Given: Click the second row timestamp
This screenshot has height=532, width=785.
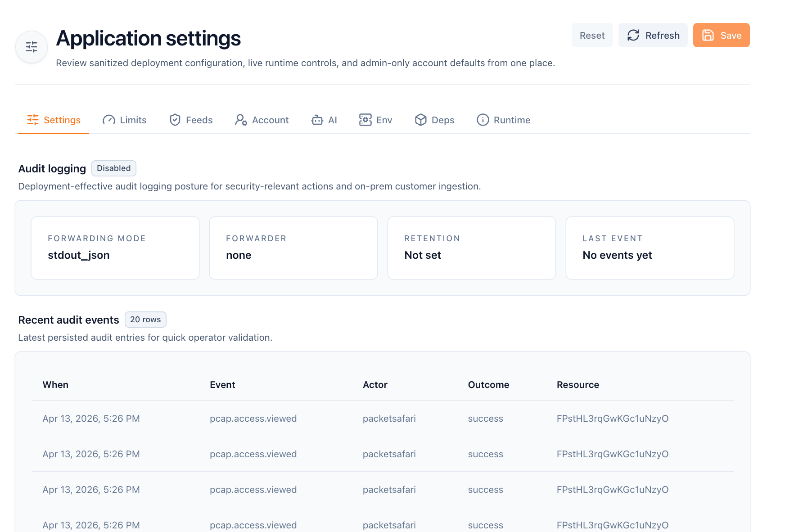Looking at the screenshot, I should coord(91,454).
